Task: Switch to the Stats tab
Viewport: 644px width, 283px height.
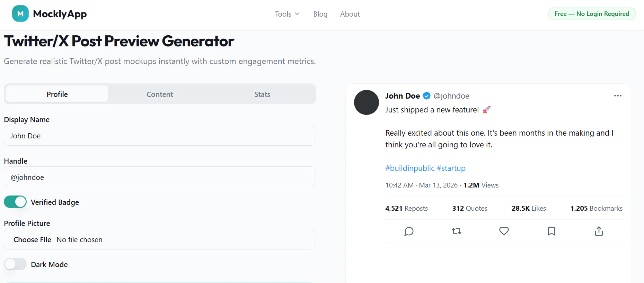Action: pyautogui.click(x=262, y=94)
